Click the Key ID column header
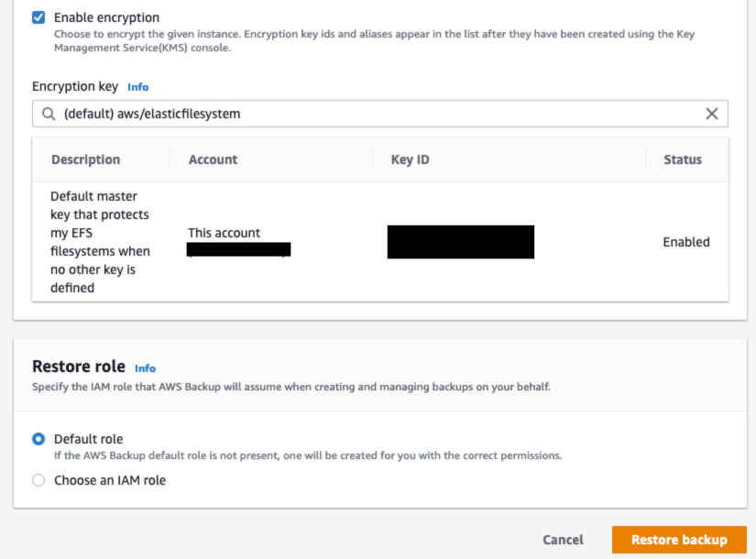 [410, 159]
